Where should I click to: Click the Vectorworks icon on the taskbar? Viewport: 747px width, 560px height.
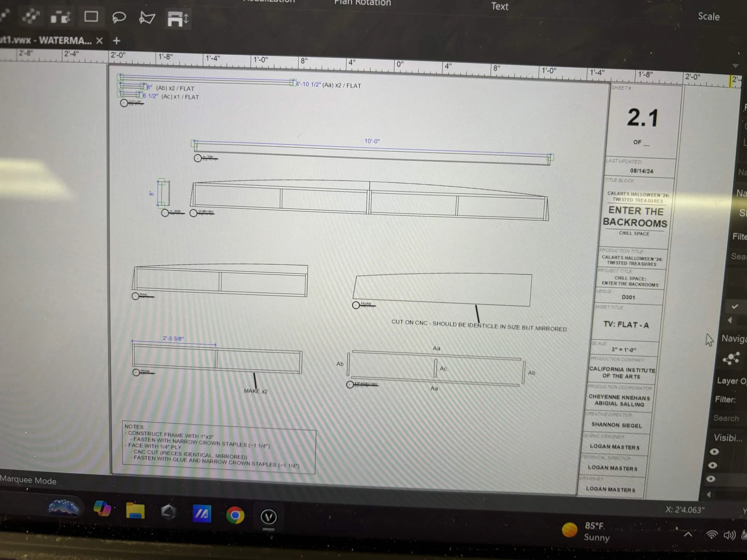point(269,517)
